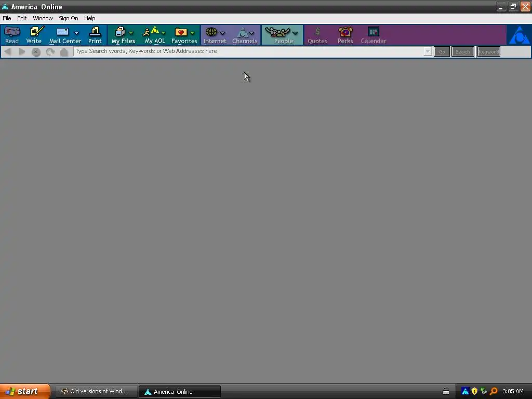Screen dimensions: 532x399
Task: Click the AOL icon in the title bar
Action: tap(5, 7)
